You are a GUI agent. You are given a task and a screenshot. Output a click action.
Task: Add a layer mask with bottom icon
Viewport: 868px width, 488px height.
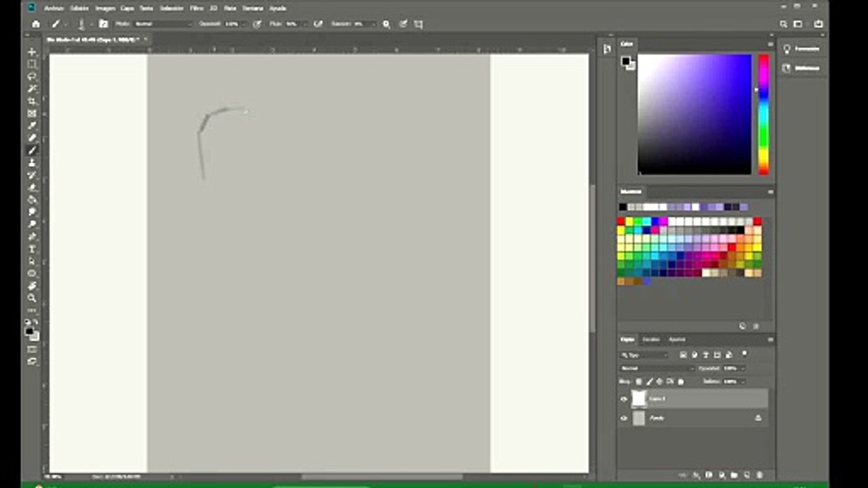(709, 475)
